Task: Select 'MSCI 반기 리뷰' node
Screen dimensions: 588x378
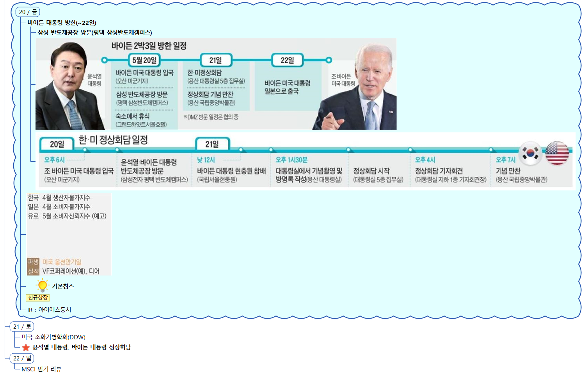Action: [x=41, y=369]
